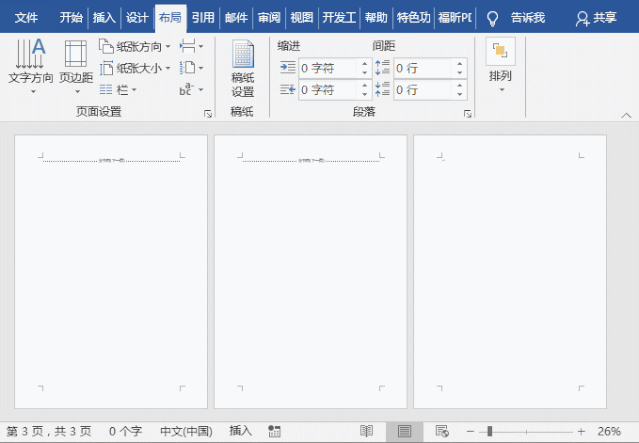The height and width of the screenshot is (443, 639).
Task: Open the hyphenation (bc) dropdown
Action: 192,89
